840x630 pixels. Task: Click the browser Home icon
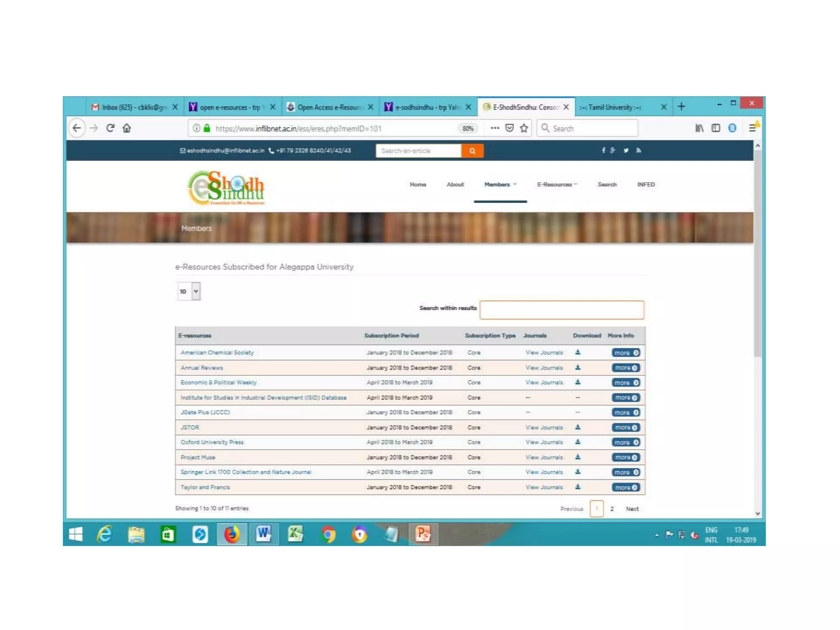127,128
